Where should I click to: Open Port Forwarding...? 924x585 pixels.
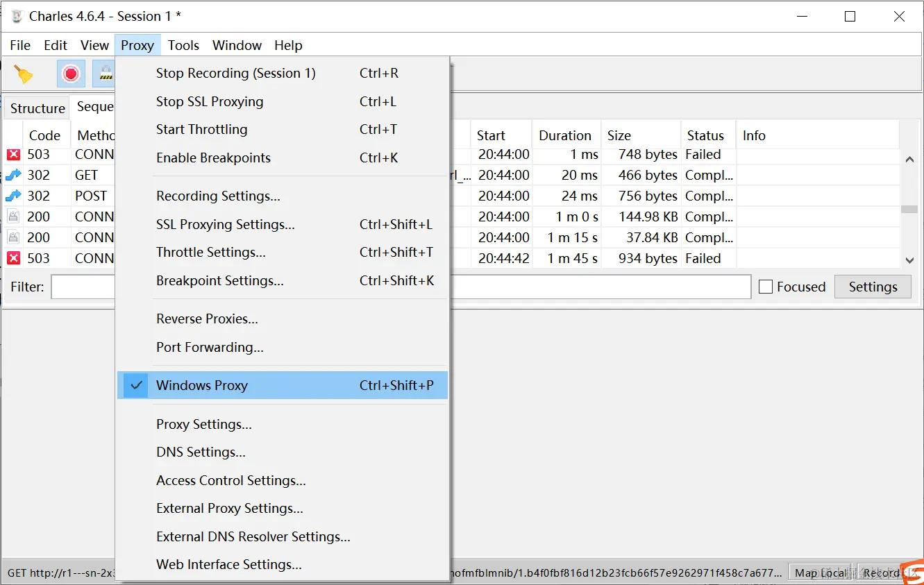(x=283, y=347)
